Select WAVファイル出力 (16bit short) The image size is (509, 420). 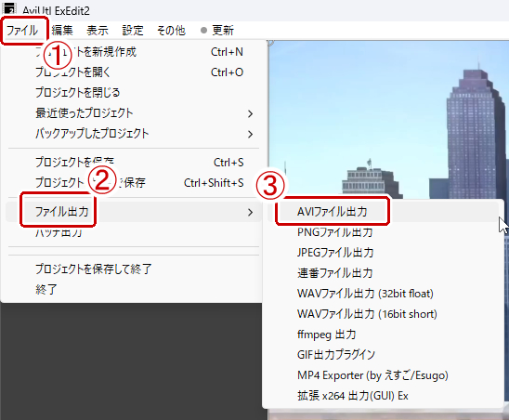click(x=383, y=314)
